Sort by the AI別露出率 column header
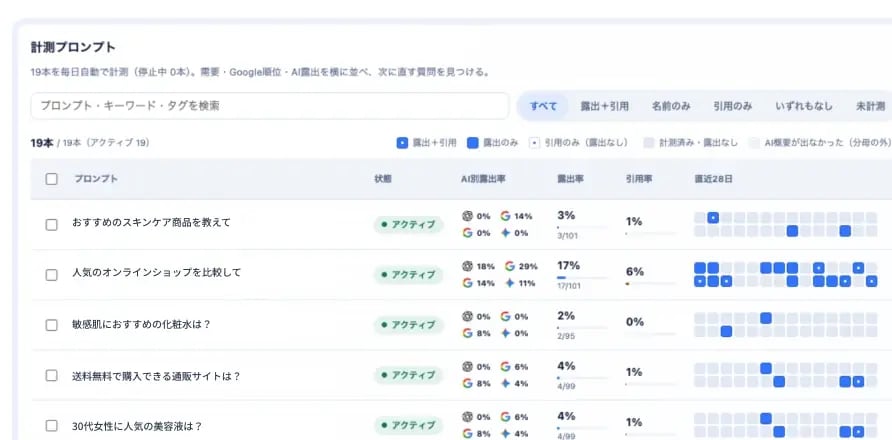 483,179
